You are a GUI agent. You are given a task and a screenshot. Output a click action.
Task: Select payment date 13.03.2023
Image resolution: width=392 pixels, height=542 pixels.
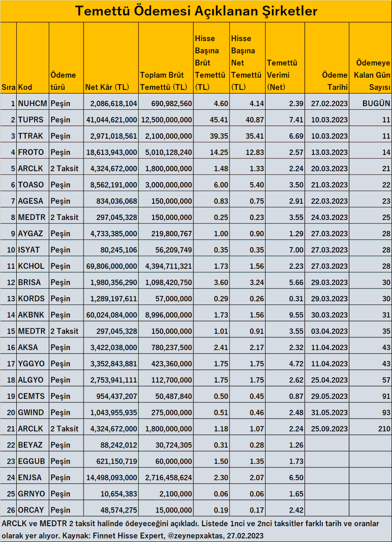click(330, 152)
